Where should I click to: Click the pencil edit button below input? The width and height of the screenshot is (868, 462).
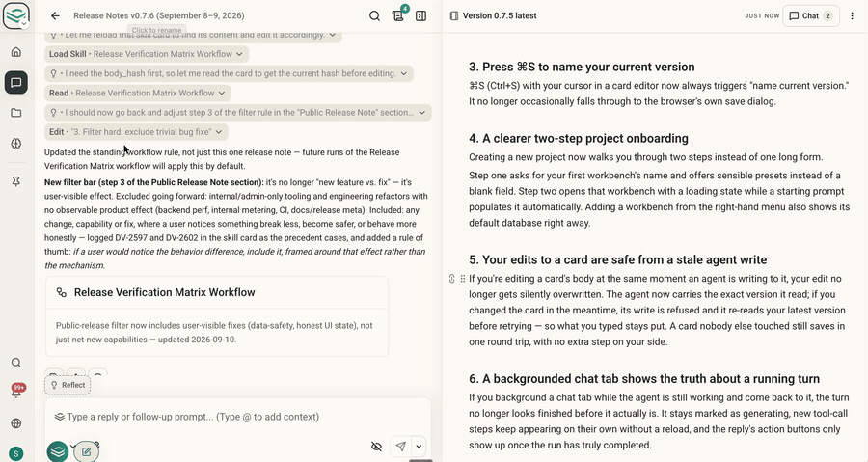coord(87,452)
